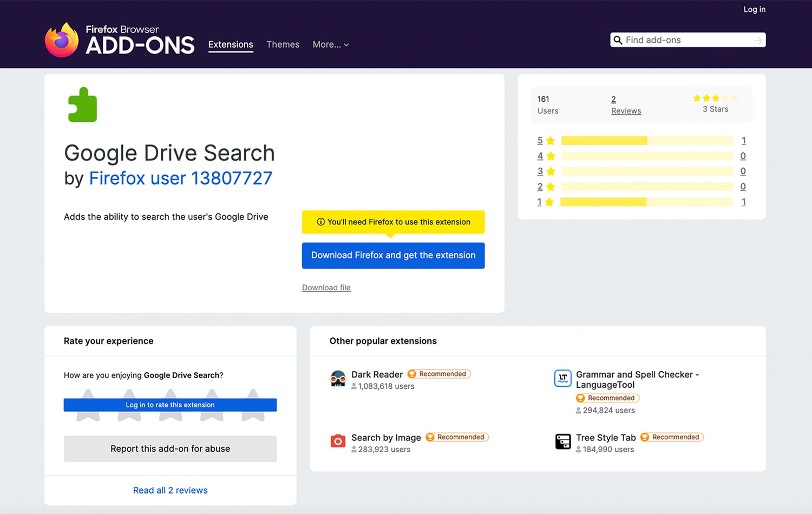This screenshot has width=812, height=514.
Task: Click the search submit arrow
Action: pos(758,40)
